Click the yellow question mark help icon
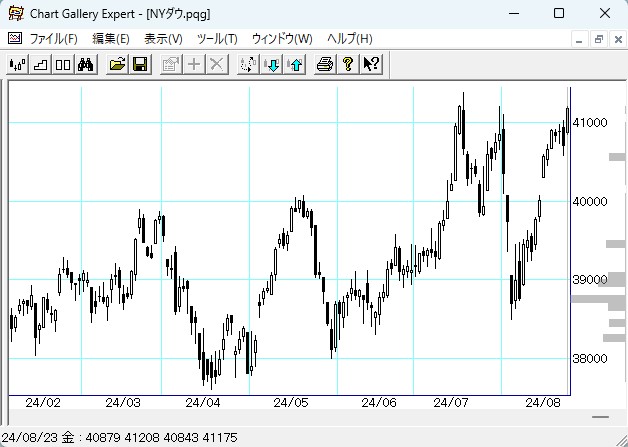628x447 pixels. pos(348,64)
